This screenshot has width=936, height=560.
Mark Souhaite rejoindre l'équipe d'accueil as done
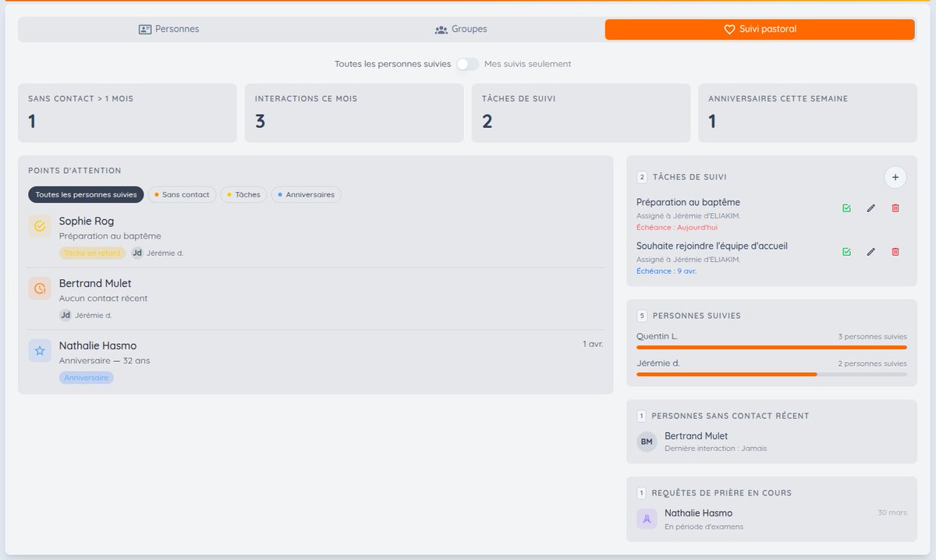coord(846,252)
